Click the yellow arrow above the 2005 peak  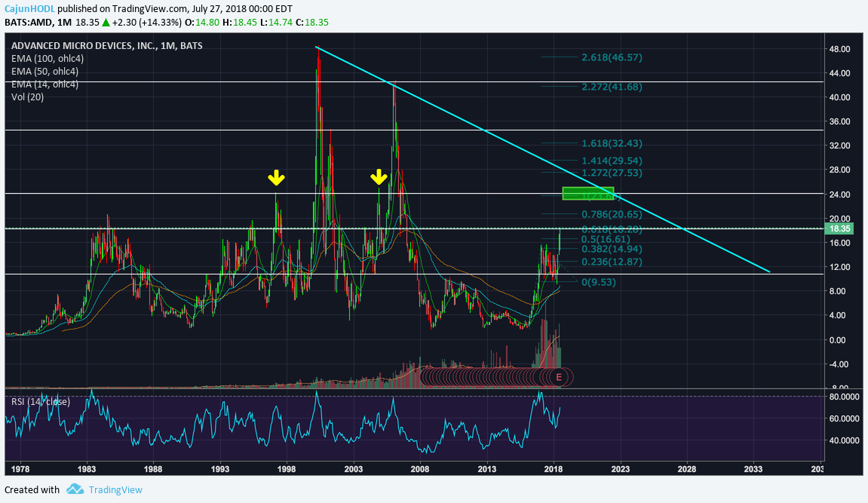(379, 177)
